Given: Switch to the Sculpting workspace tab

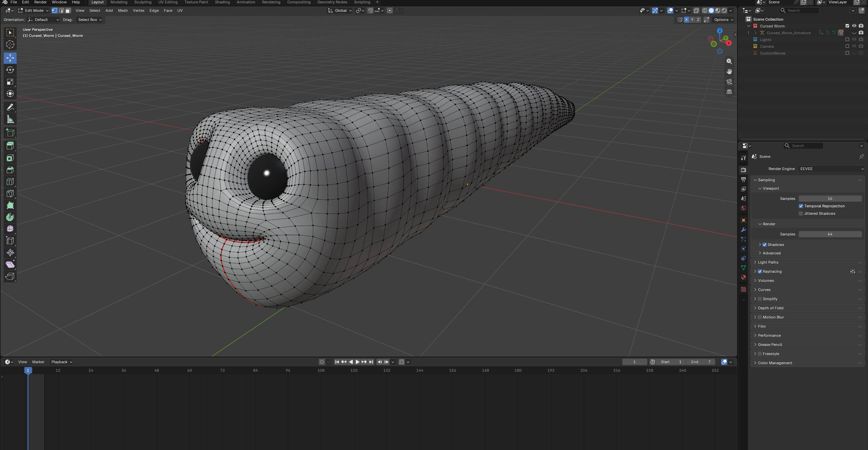Looking at the screenshot, I should (x=143, y=2).
